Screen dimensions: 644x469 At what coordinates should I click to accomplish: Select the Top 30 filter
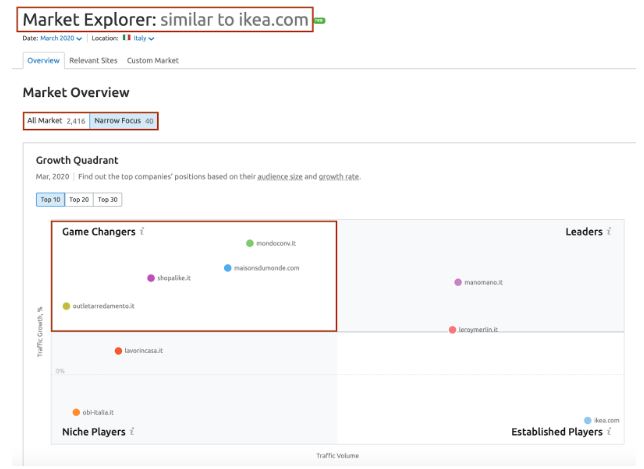coord(108,200)
